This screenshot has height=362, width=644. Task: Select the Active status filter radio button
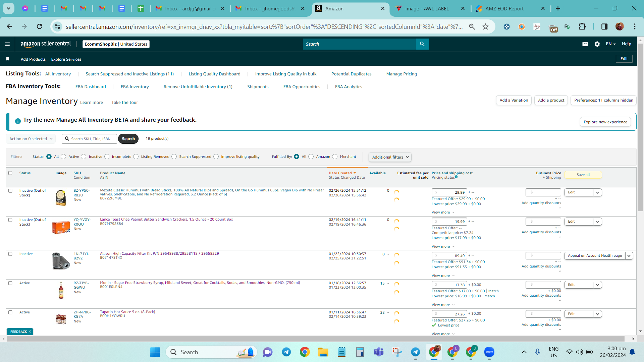(63, 157)
